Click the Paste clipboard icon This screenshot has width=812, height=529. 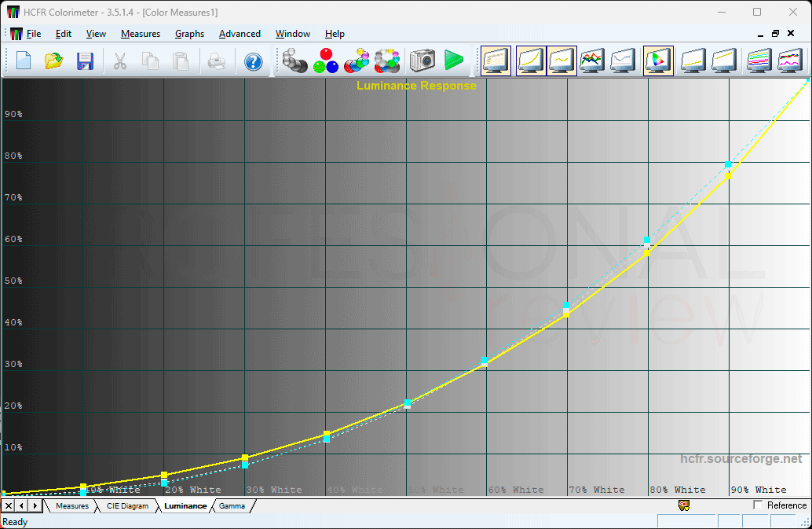pyautogui.click(x=180, y=61)
